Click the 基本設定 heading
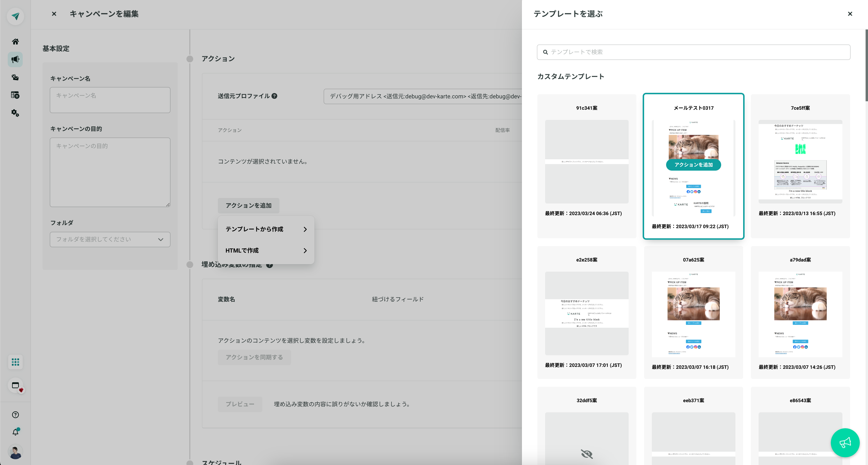The height and width of the screenshot is (465, 868). pos(56,49)
